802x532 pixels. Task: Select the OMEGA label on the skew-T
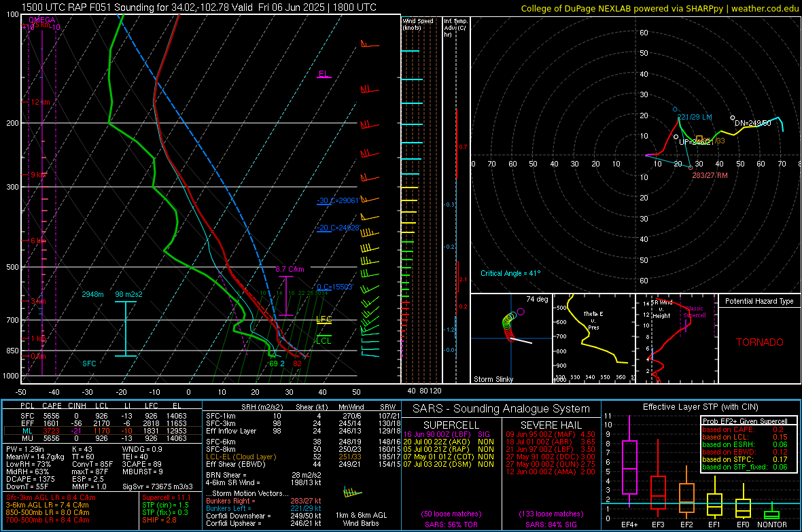42,20
